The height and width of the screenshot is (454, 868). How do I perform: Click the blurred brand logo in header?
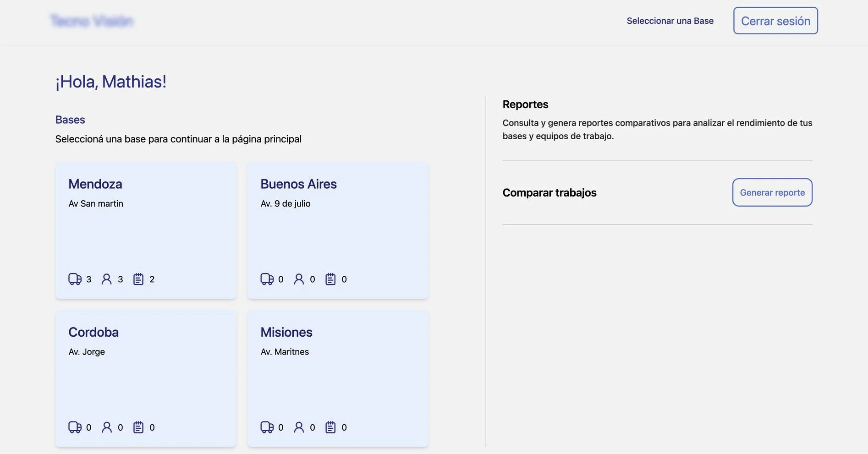point(92,21)
